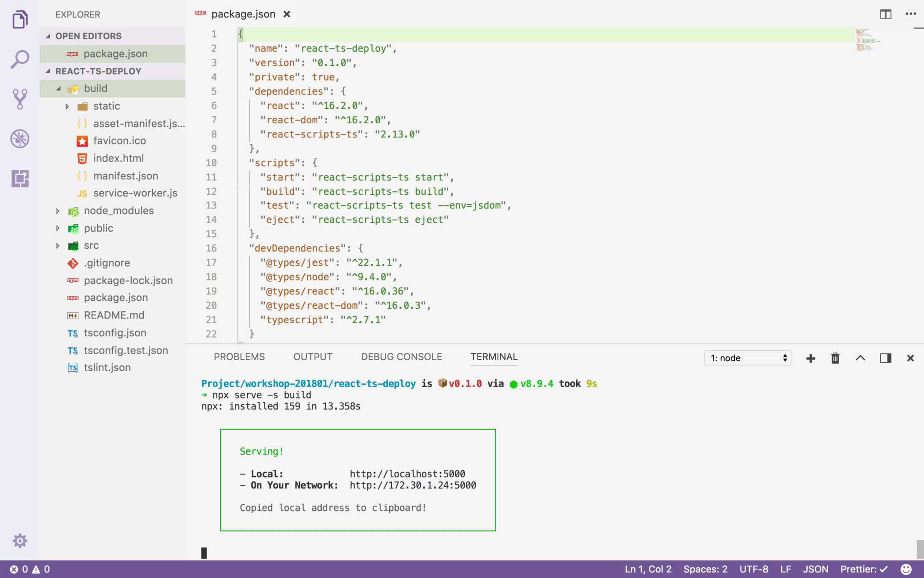This screenshot has width=924, height=578.
Task: Open the Extensions view icon
Action: pos(20,179)
